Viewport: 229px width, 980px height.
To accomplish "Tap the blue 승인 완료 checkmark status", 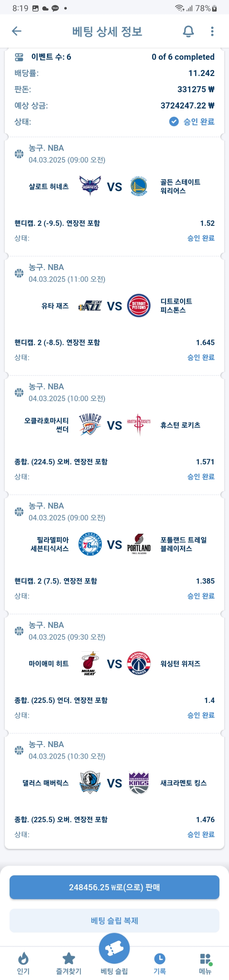I will (x=174, y=122).
